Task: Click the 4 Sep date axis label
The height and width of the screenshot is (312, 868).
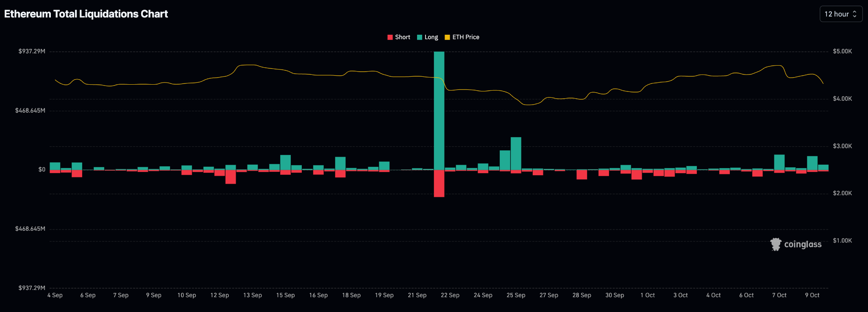Action: click(x=55, y=295)
